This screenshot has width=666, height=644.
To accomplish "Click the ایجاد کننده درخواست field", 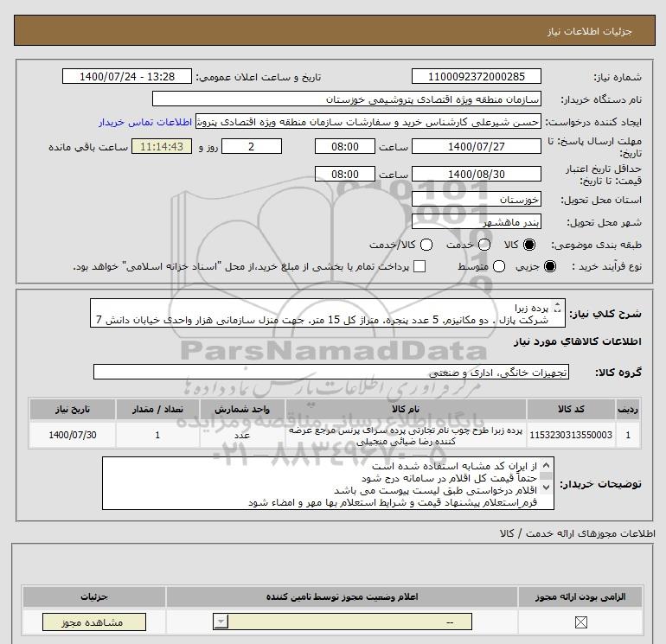I will point(368,122).
